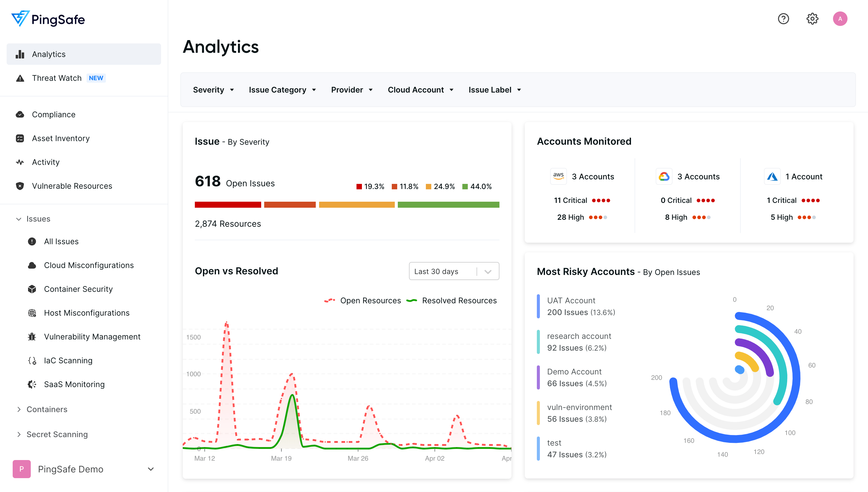Click the Container Security cube icon
Viewport: 868px width, 492px height.
[x=32, y=289]
